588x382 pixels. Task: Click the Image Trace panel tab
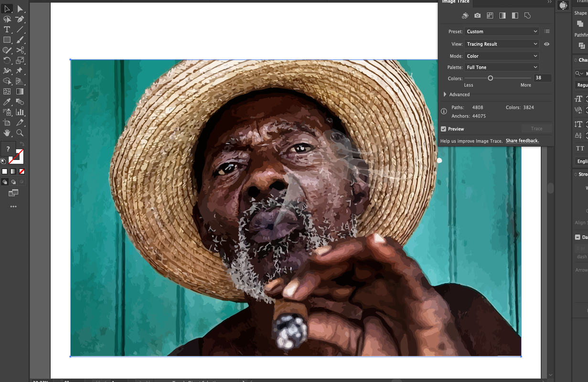tap(455, 2)
